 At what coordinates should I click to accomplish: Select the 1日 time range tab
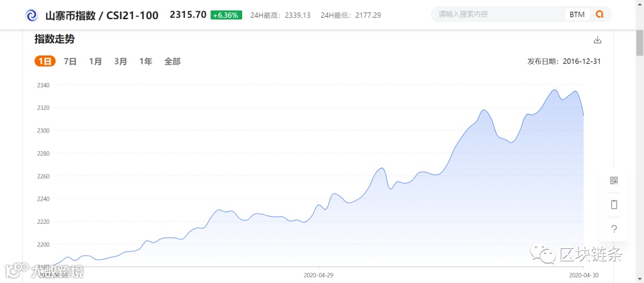tap(45, 61)
